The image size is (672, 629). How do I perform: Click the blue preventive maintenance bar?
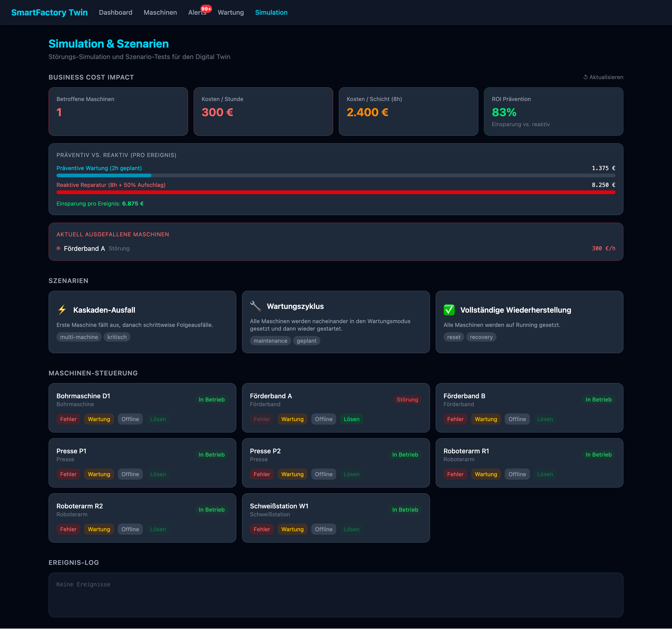click(x=104, y=175)
